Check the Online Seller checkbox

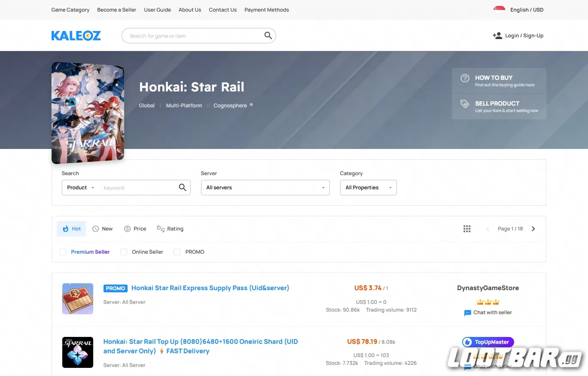click(x=124, y=252)
